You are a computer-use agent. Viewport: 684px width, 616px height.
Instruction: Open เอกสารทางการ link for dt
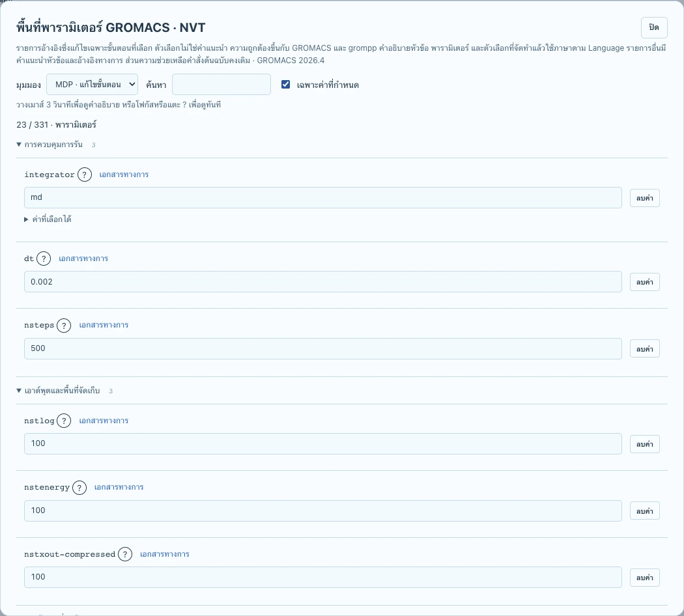[83, 259]
